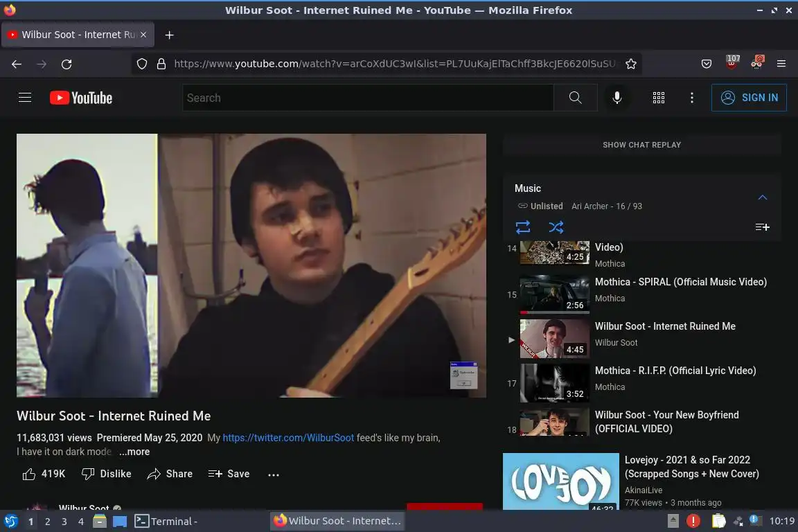Click the Dislike button
This screenshot has width=798, height=532.
[107, 474]
